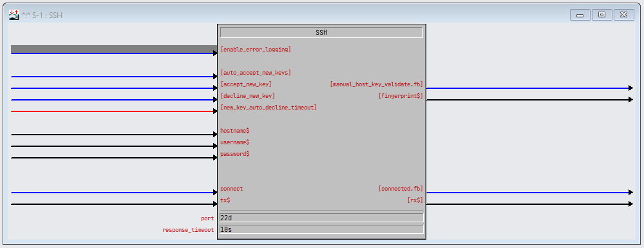
Task: Select the [accept_new_key] input label
Action: 246,84
